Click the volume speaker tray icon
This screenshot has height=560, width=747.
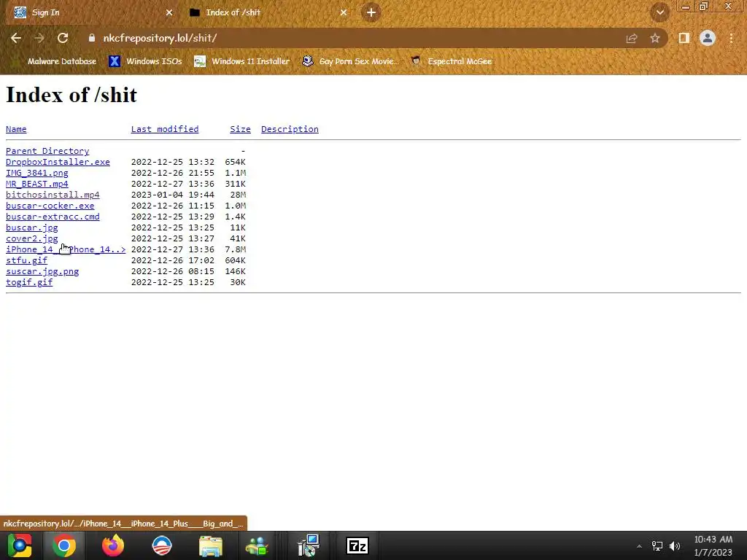point(675,546)
